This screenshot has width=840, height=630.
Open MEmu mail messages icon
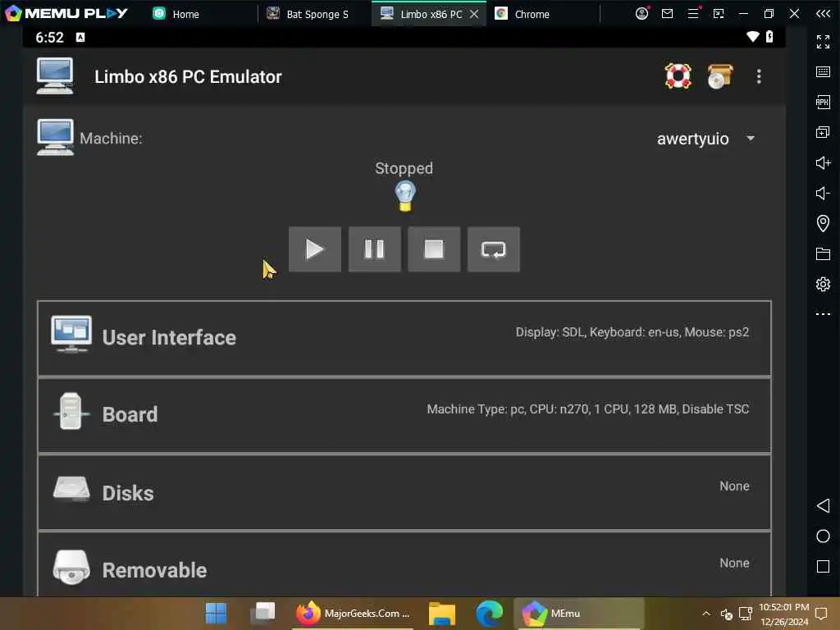[x=667, y=13]
